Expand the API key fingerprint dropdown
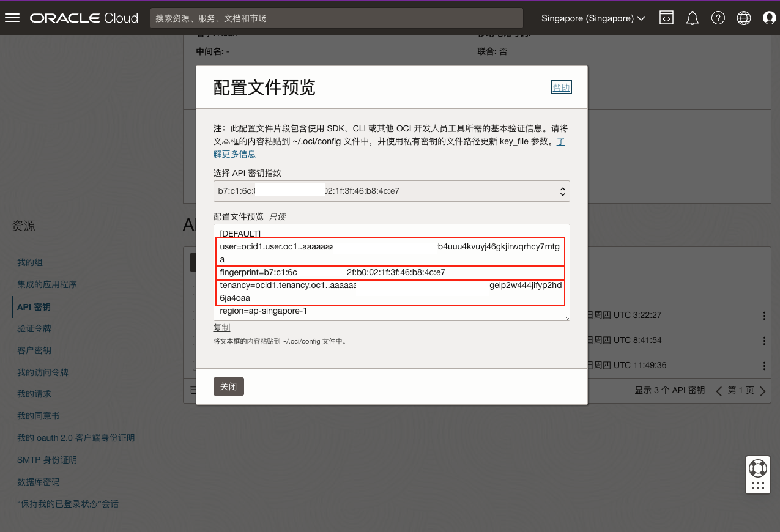The image size is (780, 532). (392, 191)
